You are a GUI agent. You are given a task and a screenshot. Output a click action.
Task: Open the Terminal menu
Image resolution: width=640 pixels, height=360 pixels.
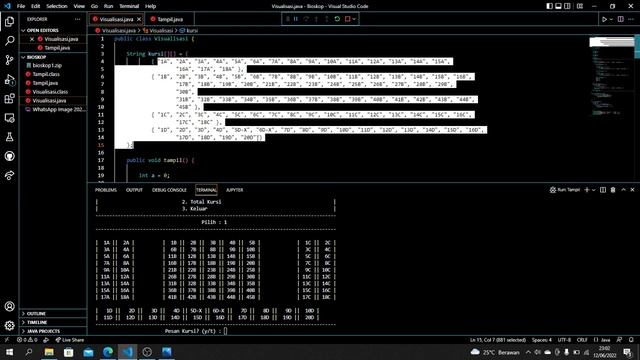pos(129,6)
